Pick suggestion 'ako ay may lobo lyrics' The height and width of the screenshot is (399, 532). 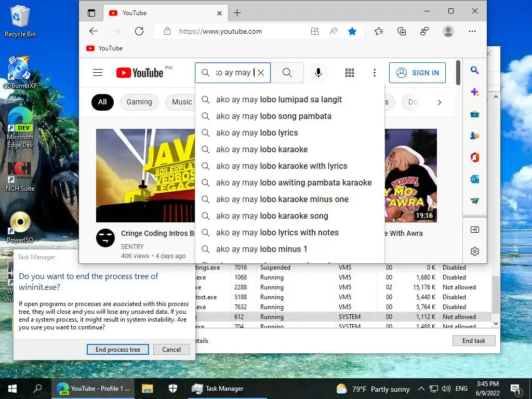289,132
